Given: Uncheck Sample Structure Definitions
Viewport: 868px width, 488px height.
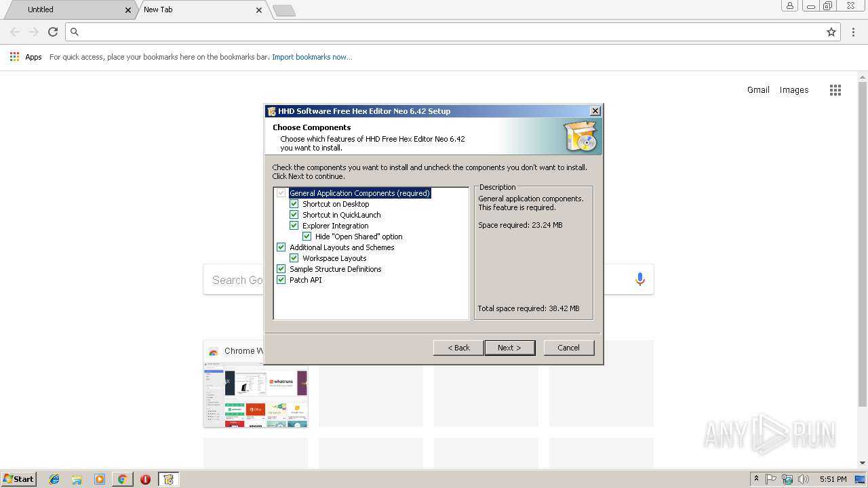Looking at the screenshot, I should [281, 268].
